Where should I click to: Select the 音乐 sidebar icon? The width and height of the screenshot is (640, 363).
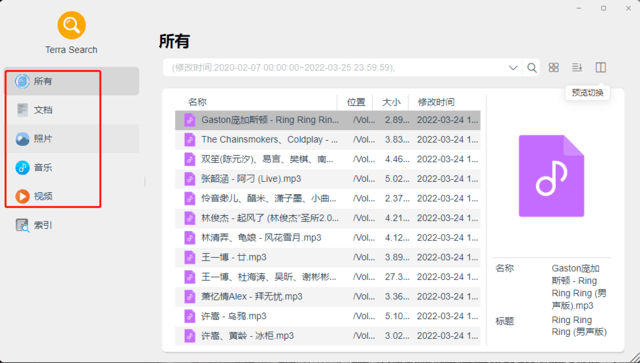point(22,167)
